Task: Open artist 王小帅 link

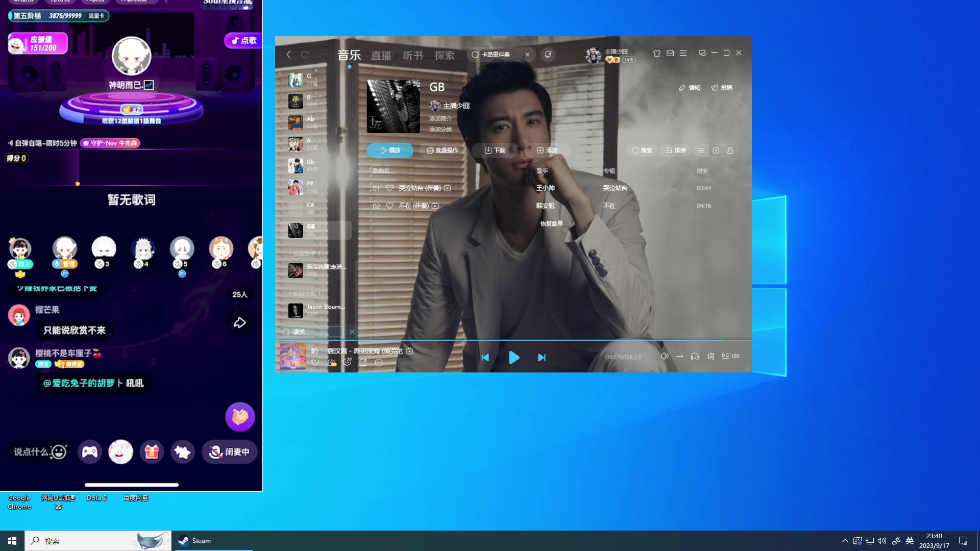Action: pyautogui.click(x=545, y=188)
